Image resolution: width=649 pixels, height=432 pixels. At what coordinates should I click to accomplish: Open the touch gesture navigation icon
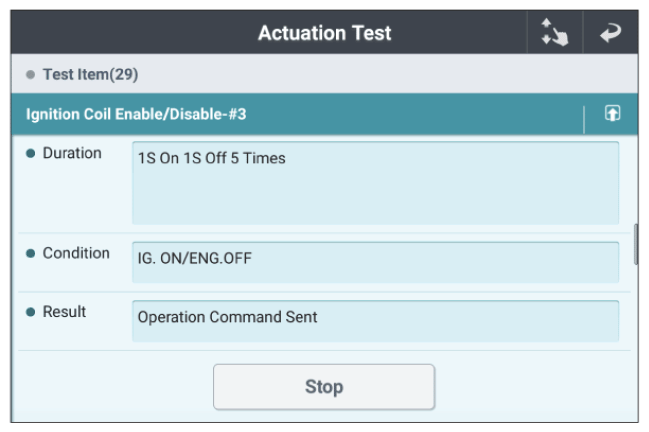(x=555, y=32)
